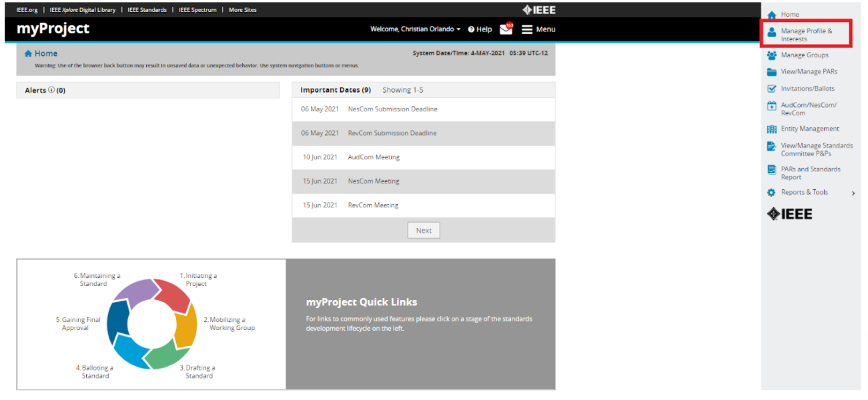Click the '6. Maintaining a Standard' label
The height and width of the screenshot is (400, 868).
pyautogui.click(x=97, y=280)
